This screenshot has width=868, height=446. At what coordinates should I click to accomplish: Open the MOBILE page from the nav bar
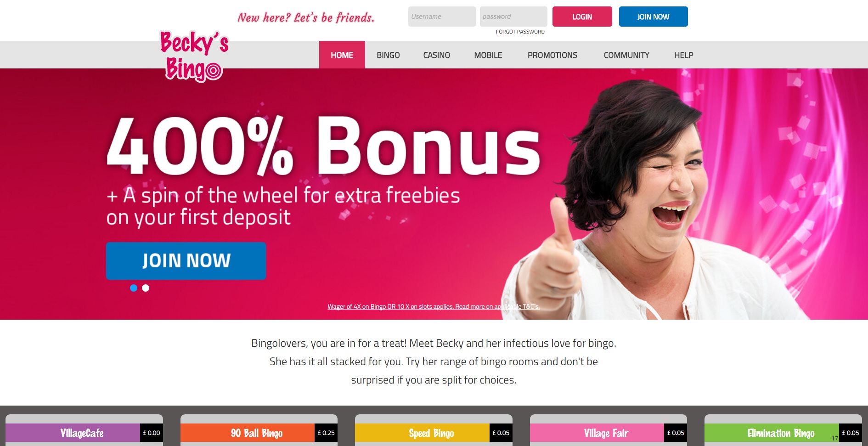488,55
